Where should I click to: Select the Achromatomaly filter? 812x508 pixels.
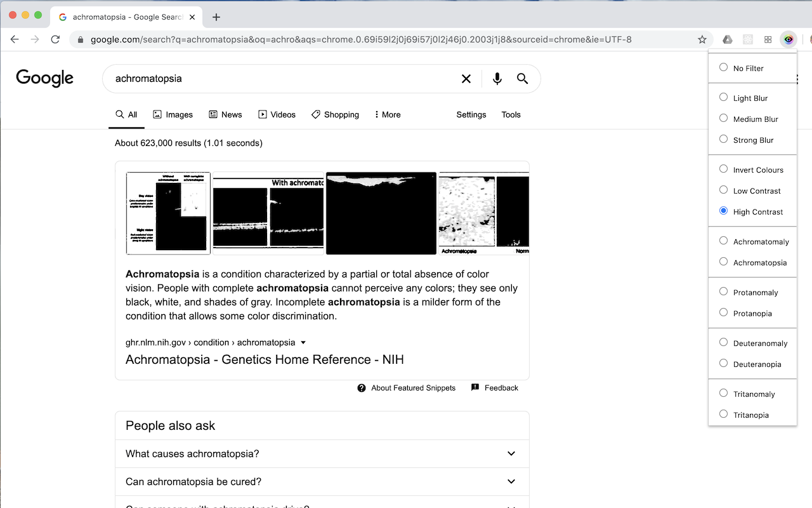(x=723, y=241)
